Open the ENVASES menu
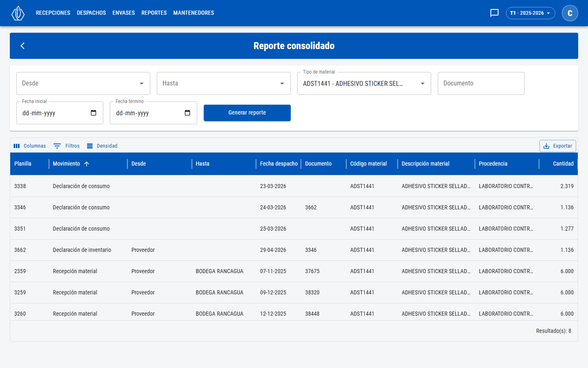588x368 pixels. (124, 13)
